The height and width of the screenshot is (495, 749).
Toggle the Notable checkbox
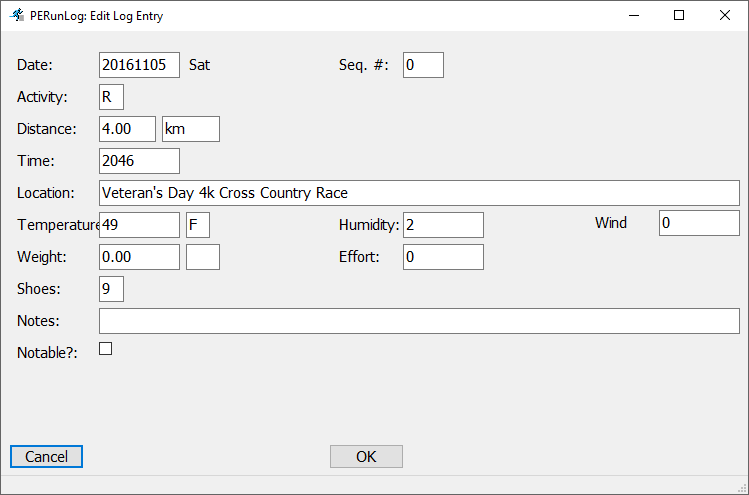pos(105,349)
